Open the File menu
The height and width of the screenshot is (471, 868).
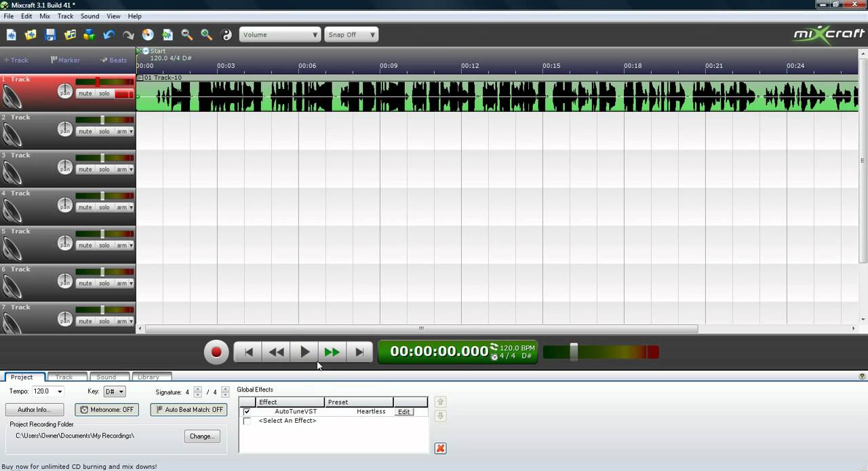tap(8, 16)
